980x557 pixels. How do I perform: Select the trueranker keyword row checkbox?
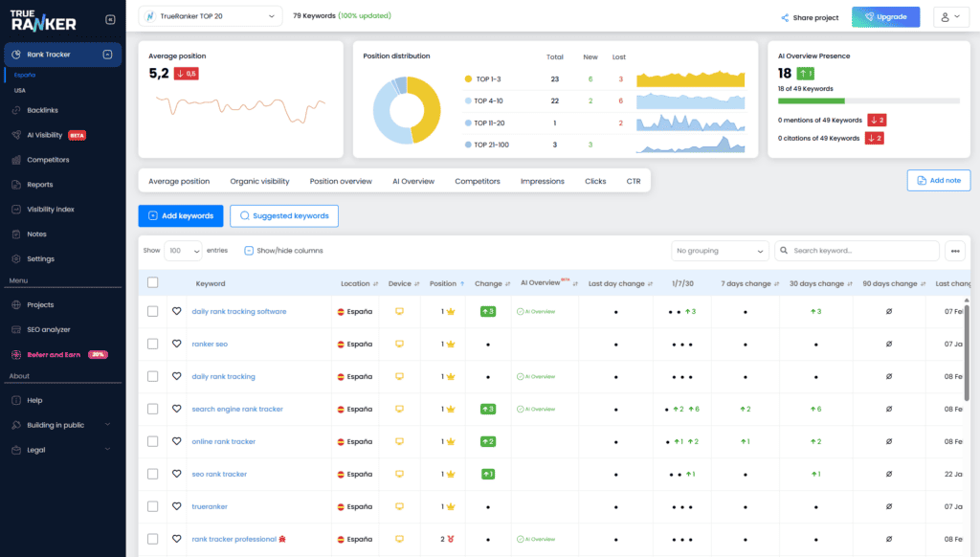(x=152, y=506)
